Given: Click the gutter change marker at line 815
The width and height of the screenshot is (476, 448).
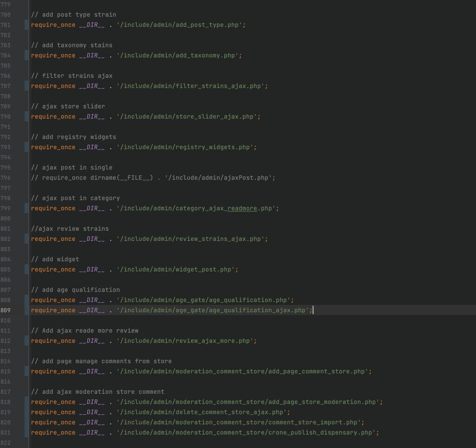Looking at the screenshot, I should click(x=26, y=371).
